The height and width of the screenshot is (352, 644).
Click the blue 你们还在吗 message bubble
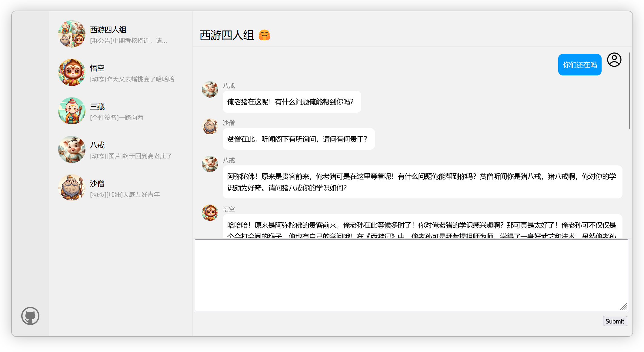[579, 65]
